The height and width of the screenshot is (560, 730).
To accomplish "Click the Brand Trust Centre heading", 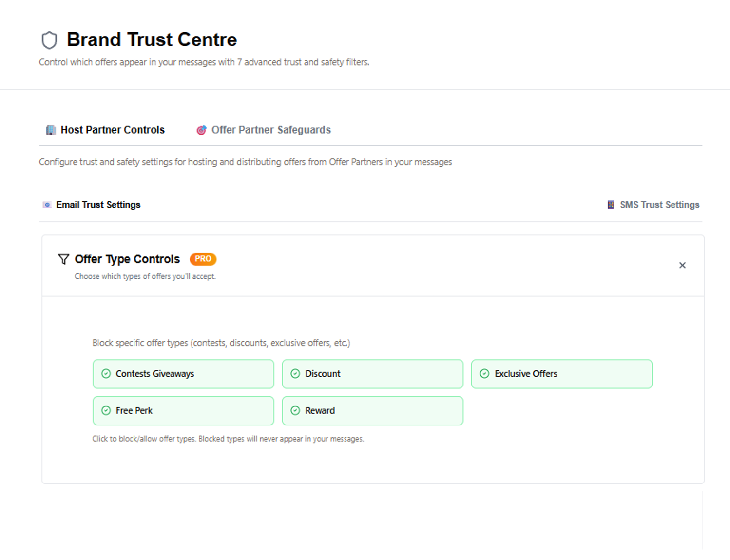I will (x=152, y=40).
